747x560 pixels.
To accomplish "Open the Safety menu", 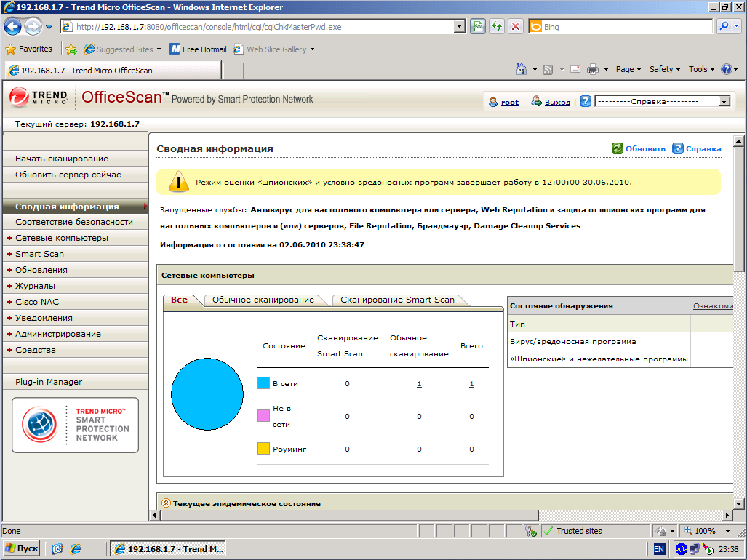I will [665, 70].
